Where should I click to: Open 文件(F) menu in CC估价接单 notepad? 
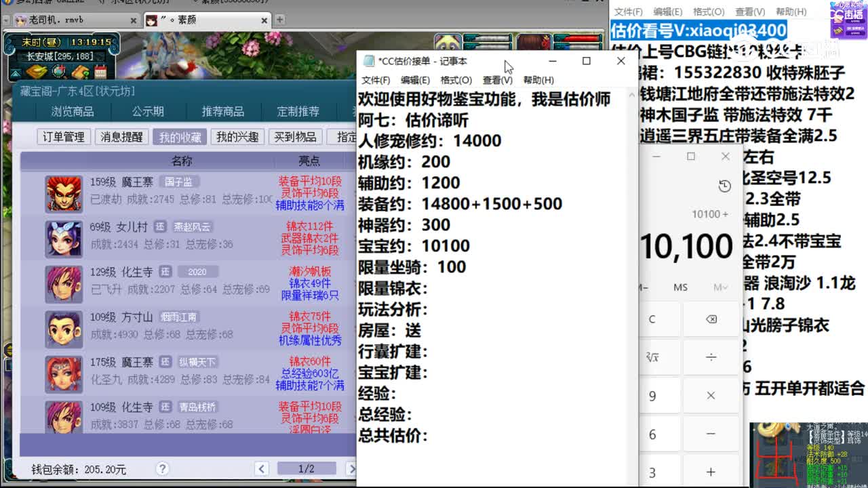(x=376, y=80)
